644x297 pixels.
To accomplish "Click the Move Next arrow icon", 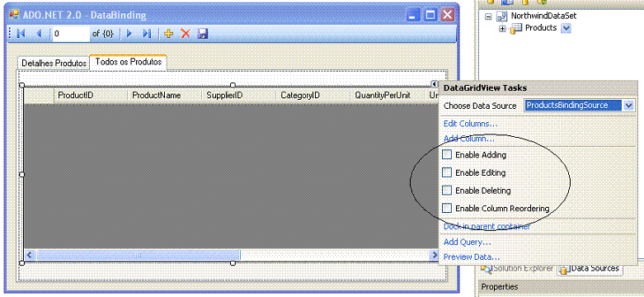I will coord(129,34).
